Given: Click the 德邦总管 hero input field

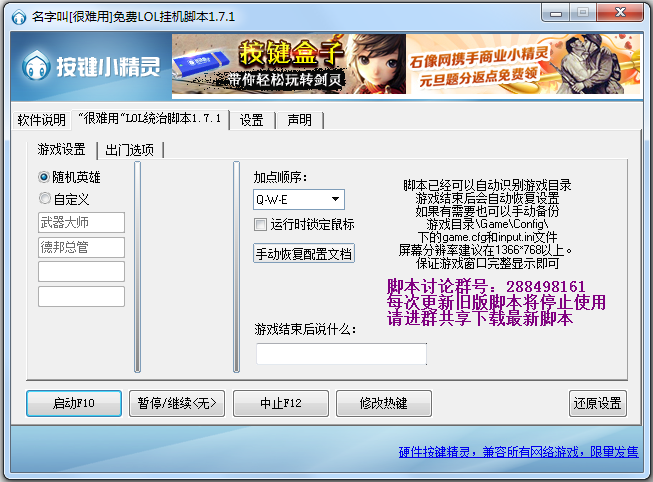Looking at the screenshot, I should (x=81, y=247).
